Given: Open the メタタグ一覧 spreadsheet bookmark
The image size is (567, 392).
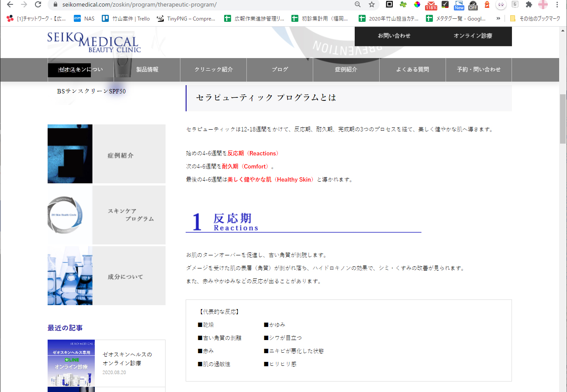Looking at the screenshot, I should click(x=456, y=18).
